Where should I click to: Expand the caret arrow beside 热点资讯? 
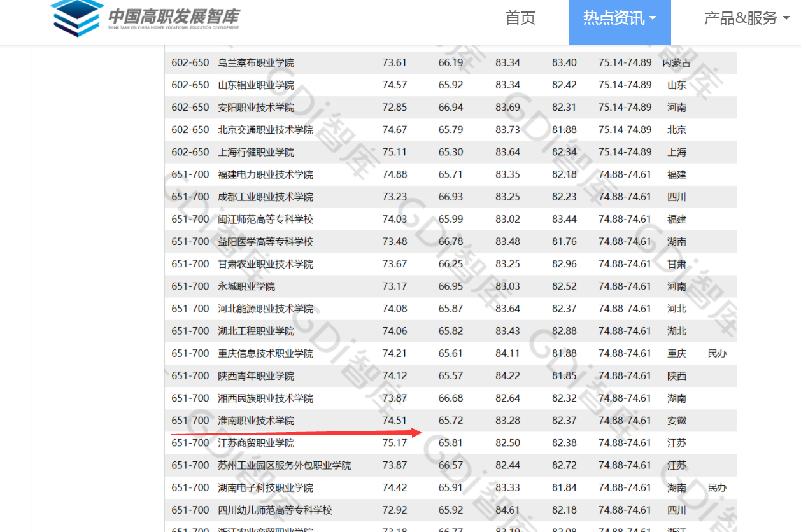[x=653, y=19]
